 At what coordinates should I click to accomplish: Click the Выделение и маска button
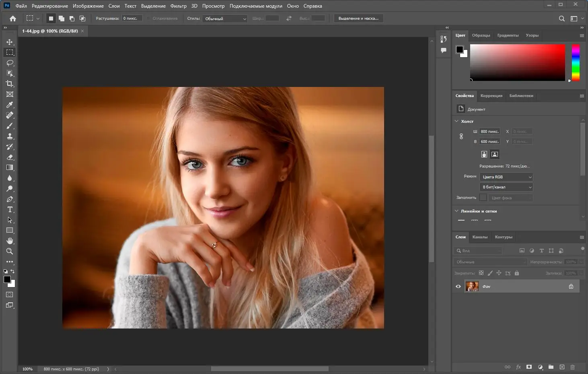(358, 18)
